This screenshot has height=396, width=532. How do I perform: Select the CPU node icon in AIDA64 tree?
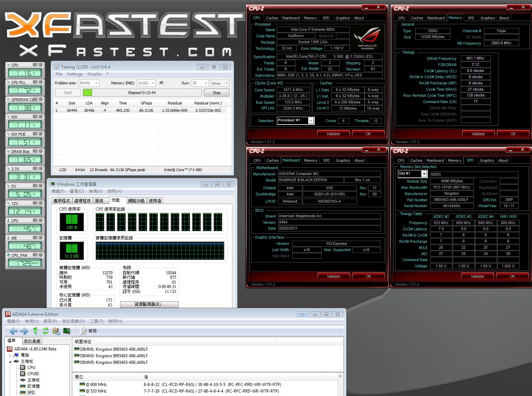[23, 367]
